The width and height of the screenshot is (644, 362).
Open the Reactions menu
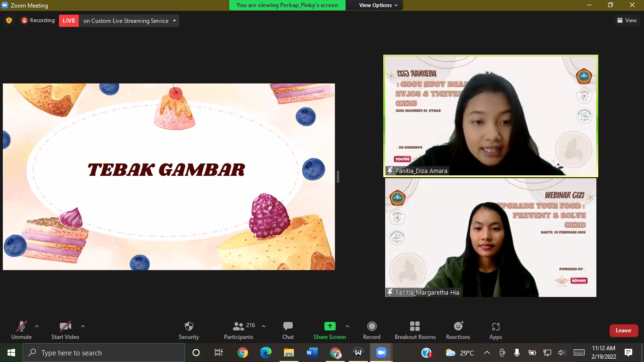(458, 330)
